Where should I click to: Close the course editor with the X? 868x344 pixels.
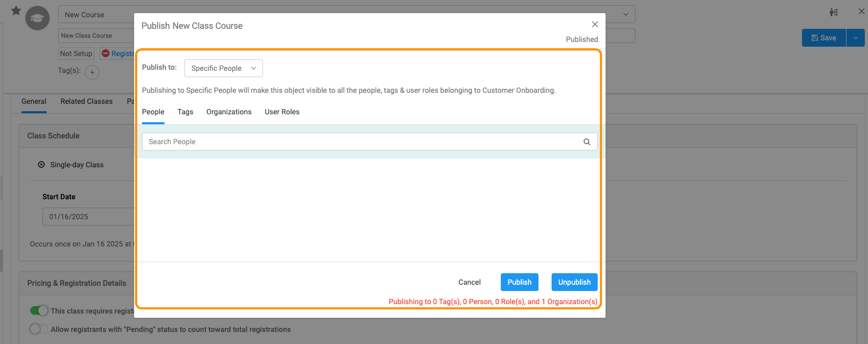[x=861, y=11]
